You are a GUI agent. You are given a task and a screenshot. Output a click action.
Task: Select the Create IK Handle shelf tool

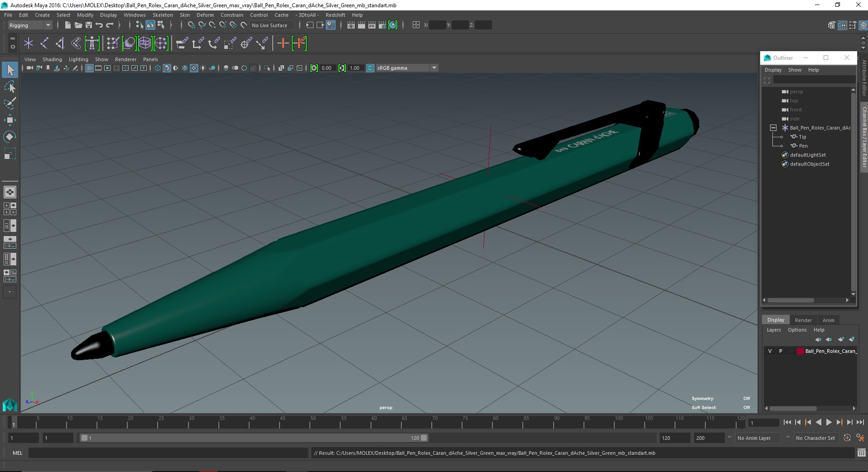60,43
